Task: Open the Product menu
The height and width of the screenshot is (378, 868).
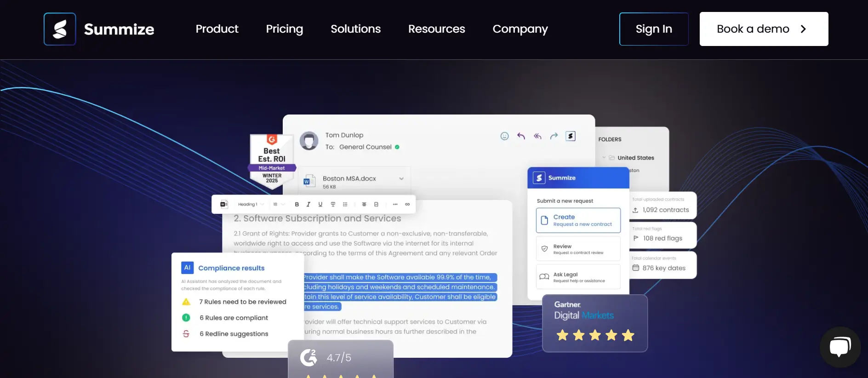Action: click(x=217, y=29)
